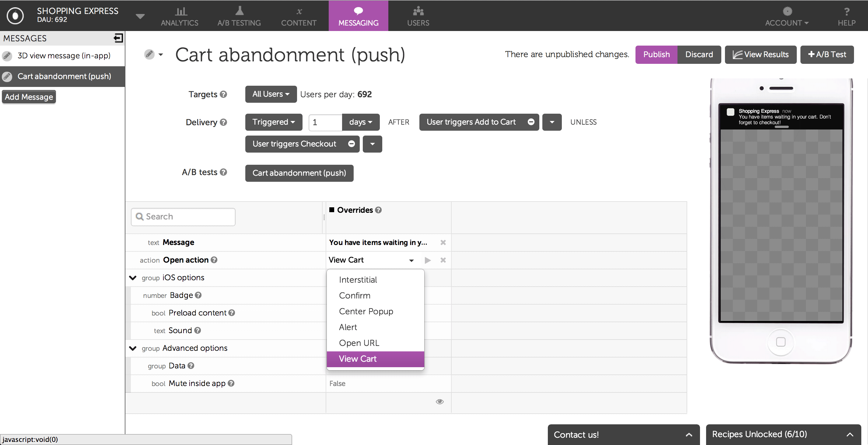This screenshot has width=868, height=445.
Task: Clear the Message override with X
Action: point(443,242)
